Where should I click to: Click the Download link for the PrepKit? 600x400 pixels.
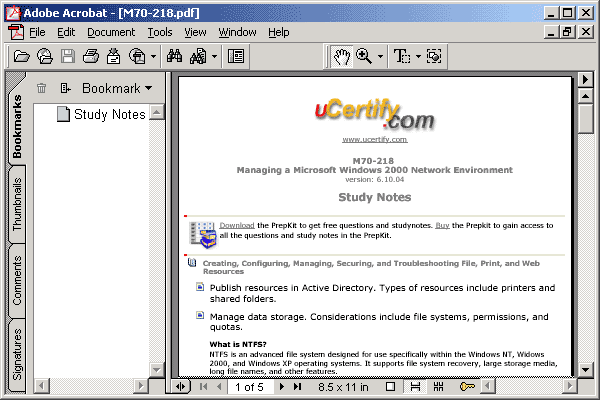[237, 225]
